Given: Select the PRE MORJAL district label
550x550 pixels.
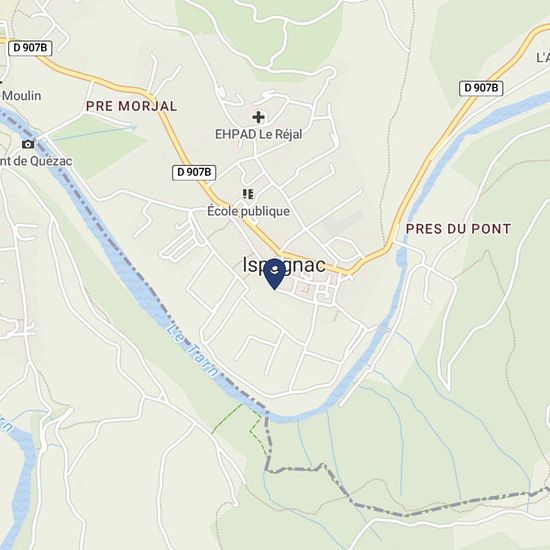Looking at the screenshot, I should pos(132,106).
